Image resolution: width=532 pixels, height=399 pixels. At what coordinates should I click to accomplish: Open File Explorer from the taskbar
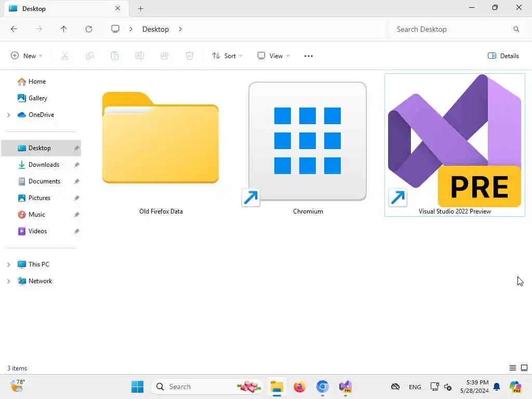[x=277, y=387]
